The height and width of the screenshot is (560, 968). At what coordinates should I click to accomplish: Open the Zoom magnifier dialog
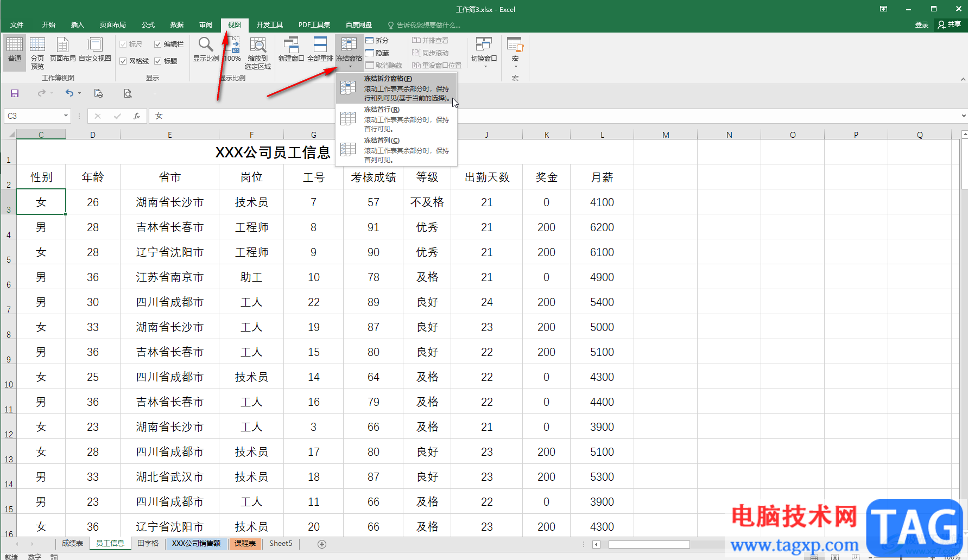[206, 50]
